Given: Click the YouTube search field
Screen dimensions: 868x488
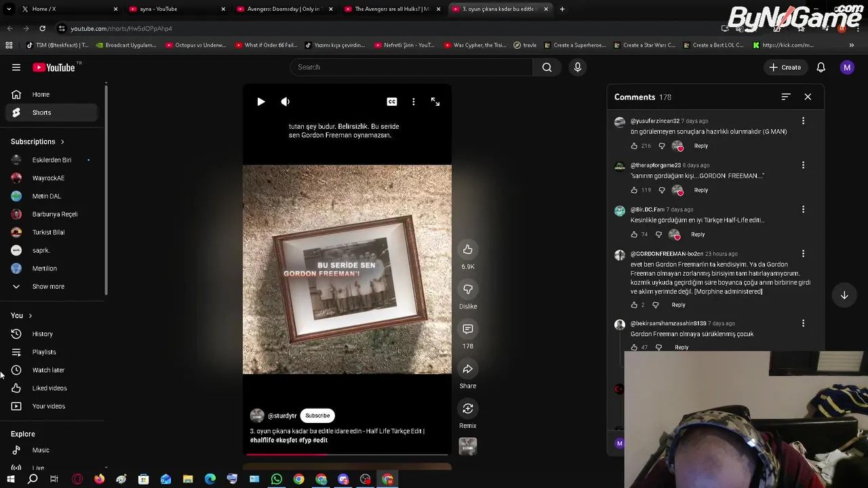Looking at the screenshot, I should 412,67.
